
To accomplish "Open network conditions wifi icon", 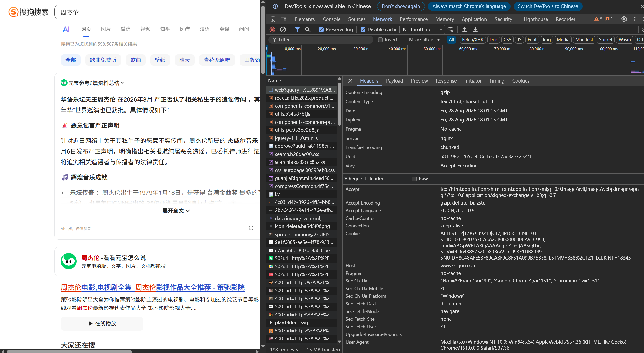I will pos(451,30).
